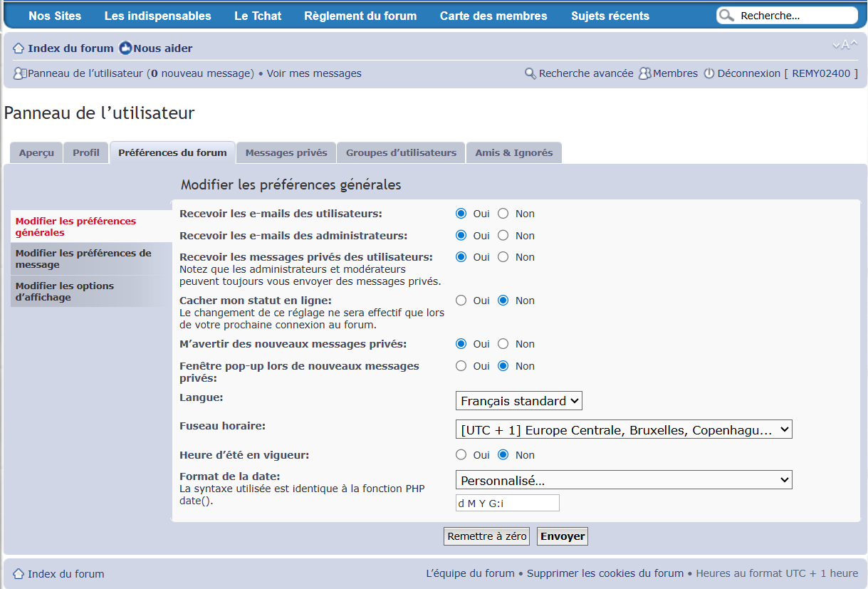This screenshot has height=589, width=868.
Task: Click Nous aider link
Action: 163,48
